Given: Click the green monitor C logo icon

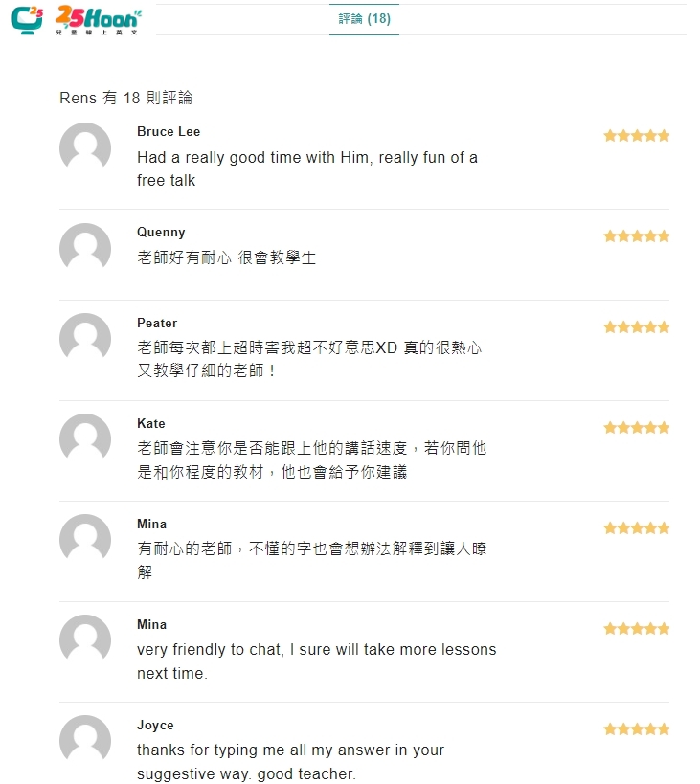Looking at the screenshot, I should tap(28, 20).
